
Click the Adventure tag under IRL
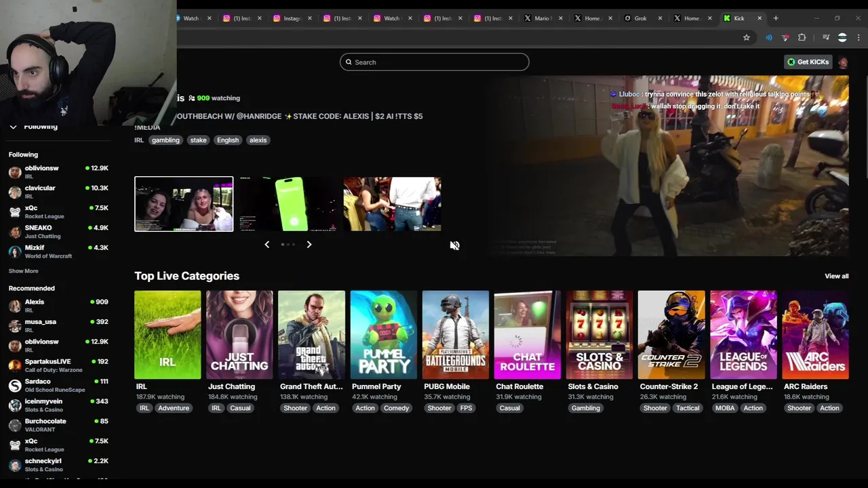174,408
